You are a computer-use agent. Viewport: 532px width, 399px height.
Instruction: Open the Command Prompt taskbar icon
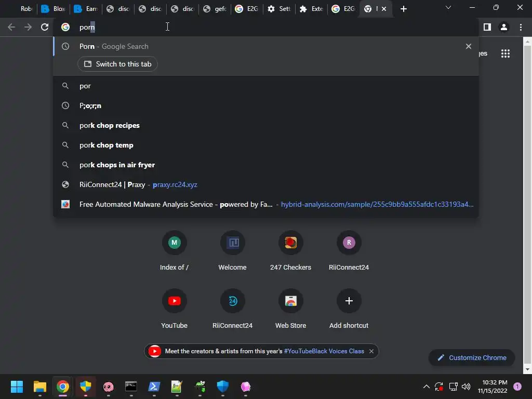[131, 387]
